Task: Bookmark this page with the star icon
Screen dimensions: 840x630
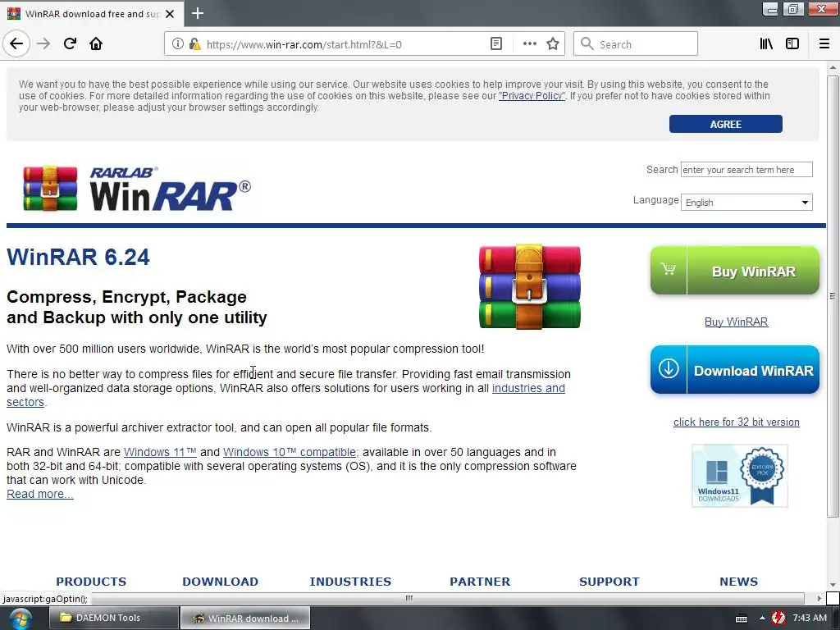Action: click(x=553, y=44)
